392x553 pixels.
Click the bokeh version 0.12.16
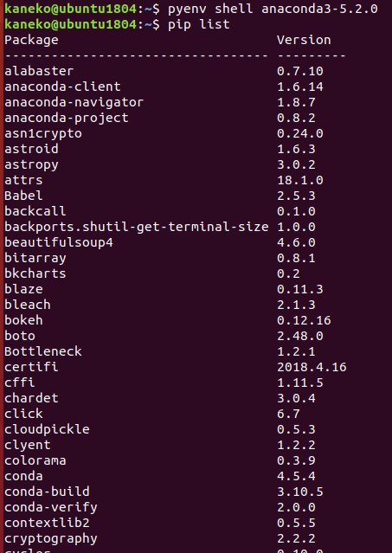pyautogui.click(x=304, y=320)
